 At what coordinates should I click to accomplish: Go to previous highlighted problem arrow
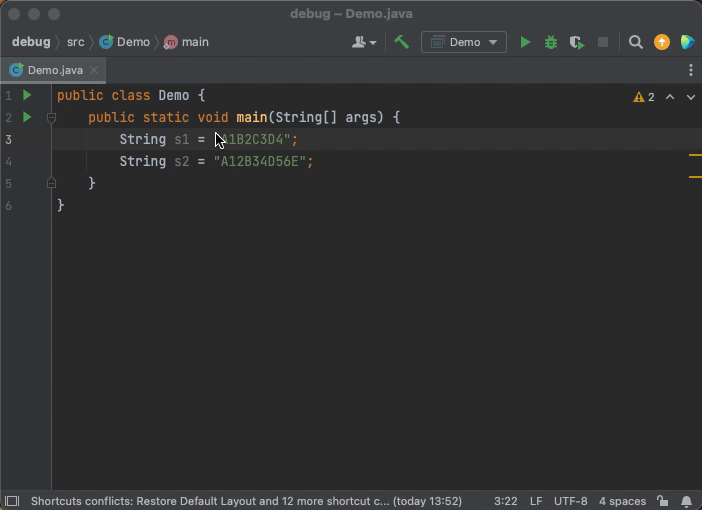[x=670, y=97]
